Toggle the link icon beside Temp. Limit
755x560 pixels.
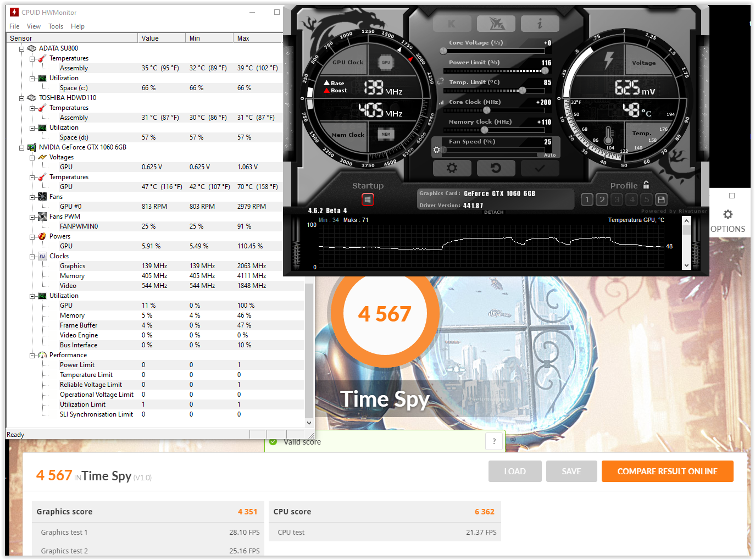pos(440,81)
